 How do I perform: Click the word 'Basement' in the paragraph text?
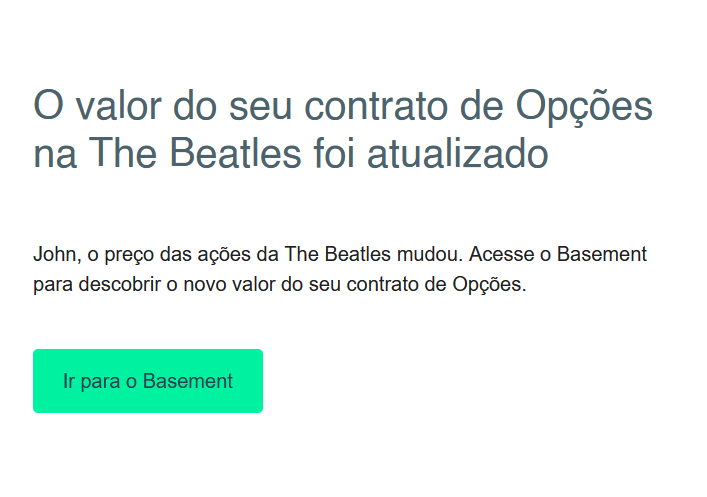(602, 254)
